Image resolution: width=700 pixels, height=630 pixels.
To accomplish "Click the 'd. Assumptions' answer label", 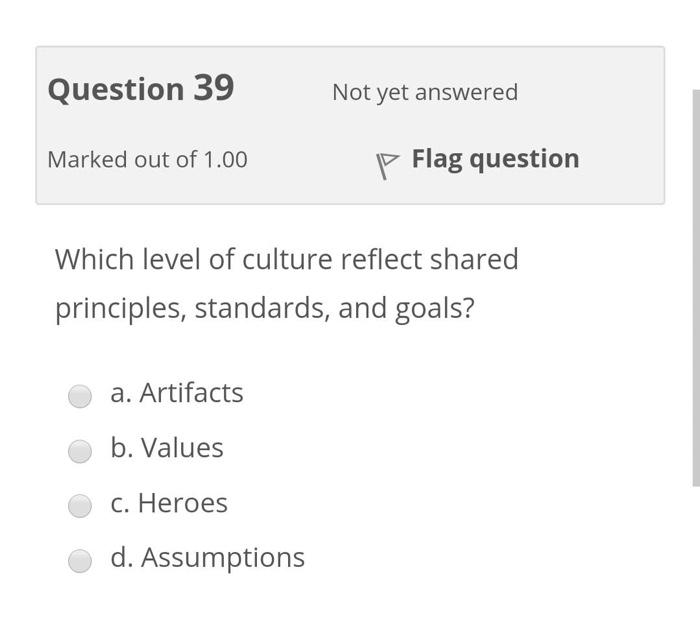I will (208, 558).
